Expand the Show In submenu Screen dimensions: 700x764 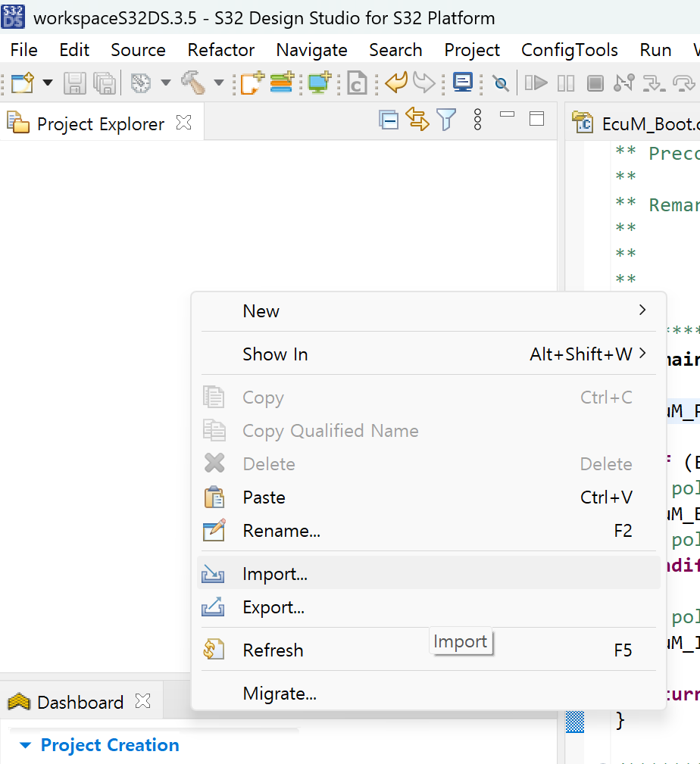[429, 354]
